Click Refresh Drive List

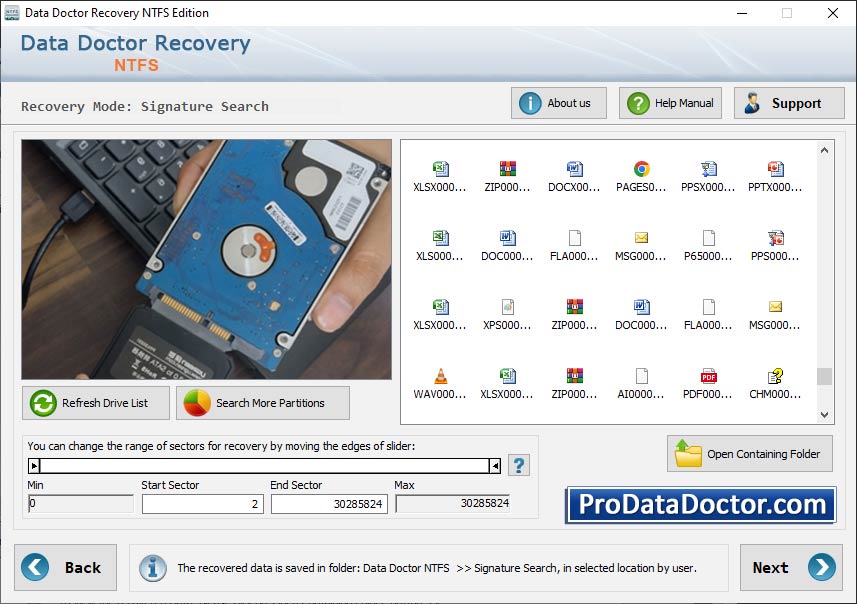tap(95, 403)
